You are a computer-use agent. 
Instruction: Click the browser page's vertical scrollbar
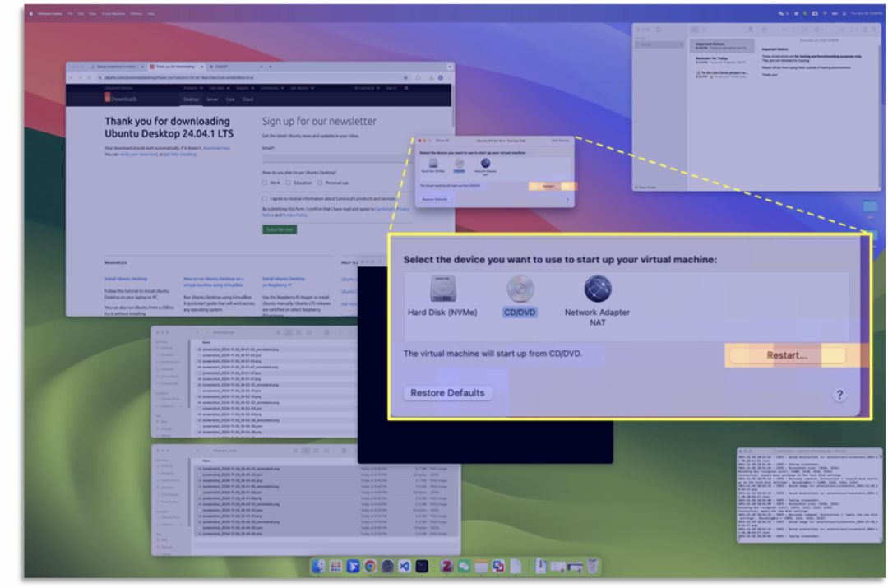coord(452,108)
